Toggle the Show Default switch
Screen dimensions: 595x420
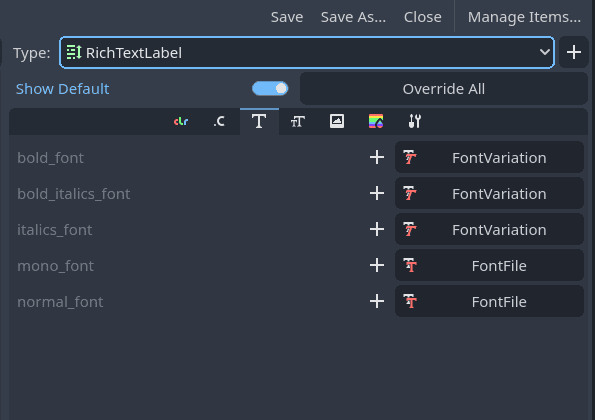click(x=270, y=89)
